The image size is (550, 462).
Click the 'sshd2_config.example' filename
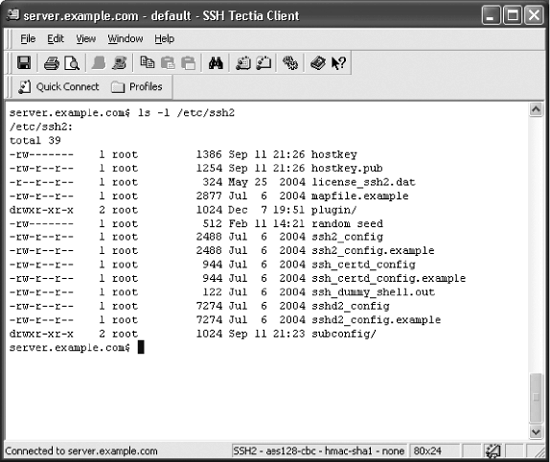click(x=376, y=320)
